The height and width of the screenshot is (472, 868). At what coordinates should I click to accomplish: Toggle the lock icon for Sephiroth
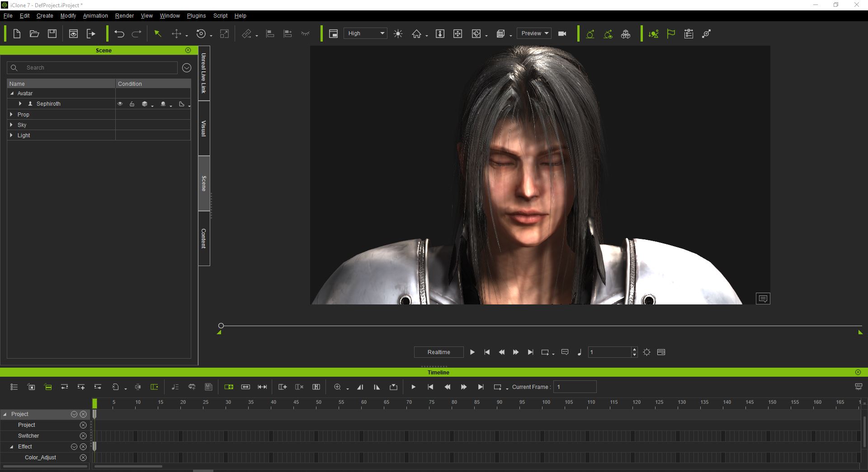click(x=132, y=104)
